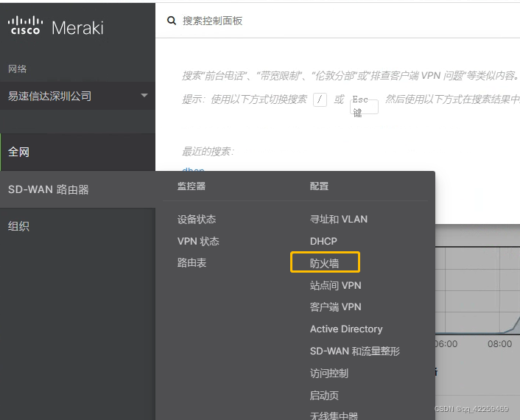
Task: Open 客户端 VPN configuration
Action: coord(336,307)
